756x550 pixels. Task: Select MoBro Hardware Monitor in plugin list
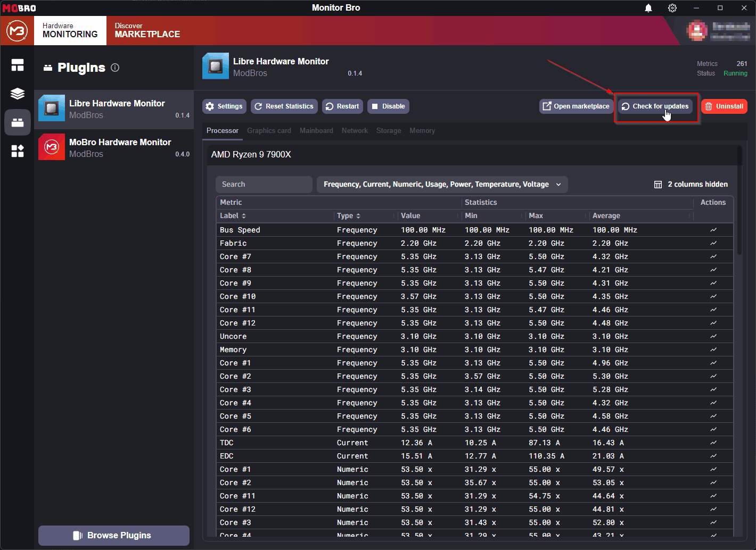point(114,148)
